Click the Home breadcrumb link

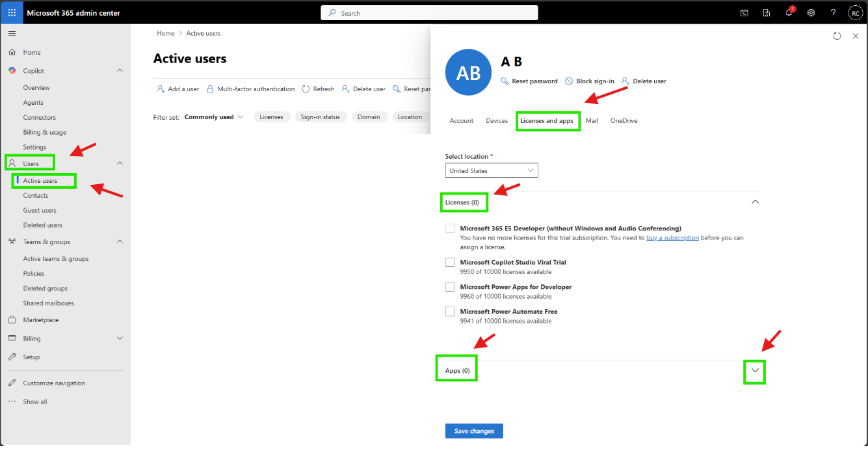coord(166,33)
